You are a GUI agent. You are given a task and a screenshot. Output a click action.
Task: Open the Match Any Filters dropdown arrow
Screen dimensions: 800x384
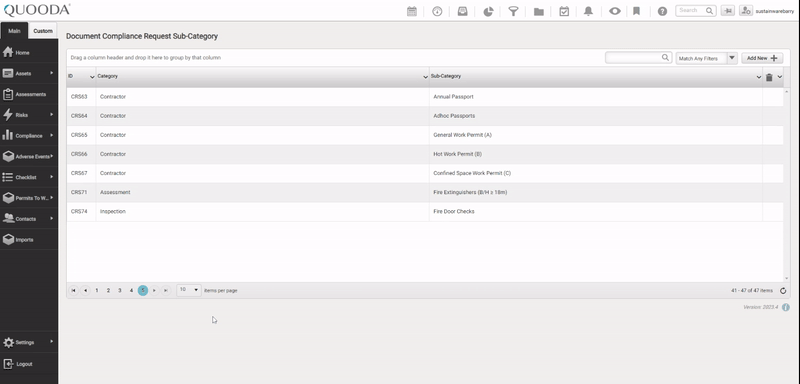[x=732, y=58]
